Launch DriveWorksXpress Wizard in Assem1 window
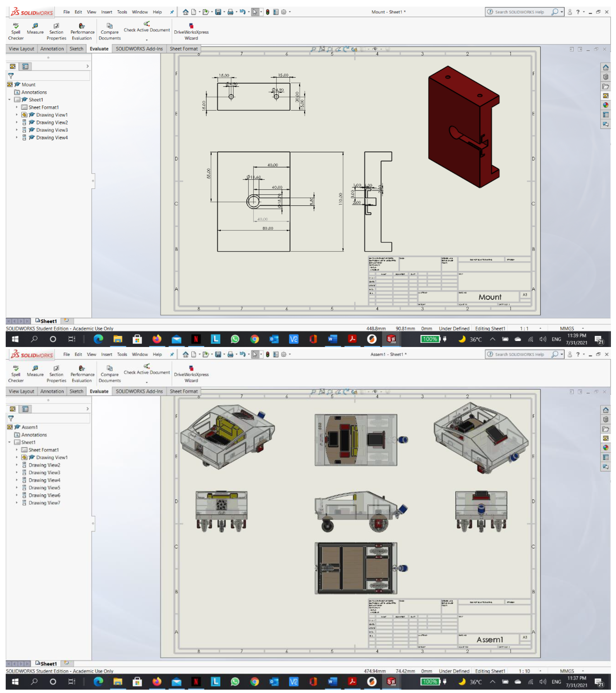The height and width of the screenshot is (693, 616). (x=191, y=373)
